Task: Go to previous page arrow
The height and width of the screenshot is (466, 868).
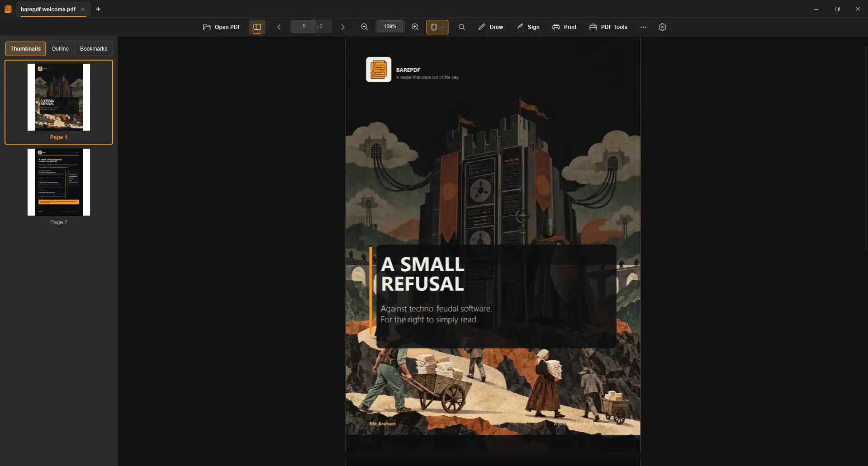Action: 279,27
